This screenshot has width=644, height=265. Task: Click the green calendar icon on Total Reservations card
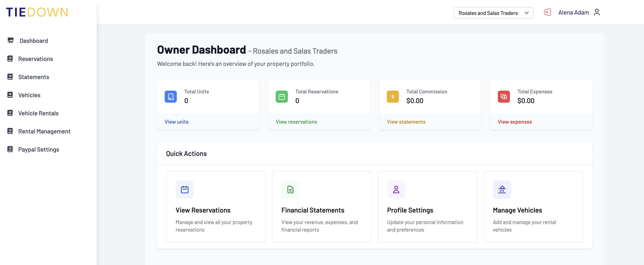(282, 96)
